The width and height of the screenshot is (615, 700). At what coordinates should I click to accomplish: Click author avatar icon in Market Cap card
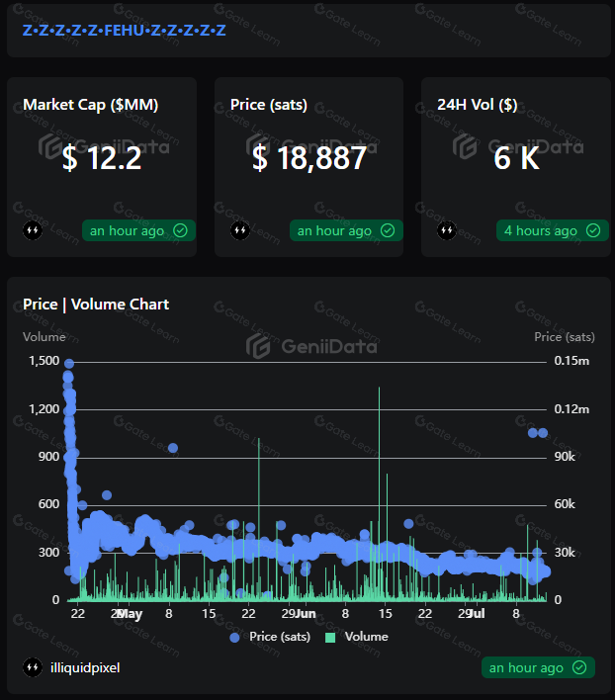33,230
